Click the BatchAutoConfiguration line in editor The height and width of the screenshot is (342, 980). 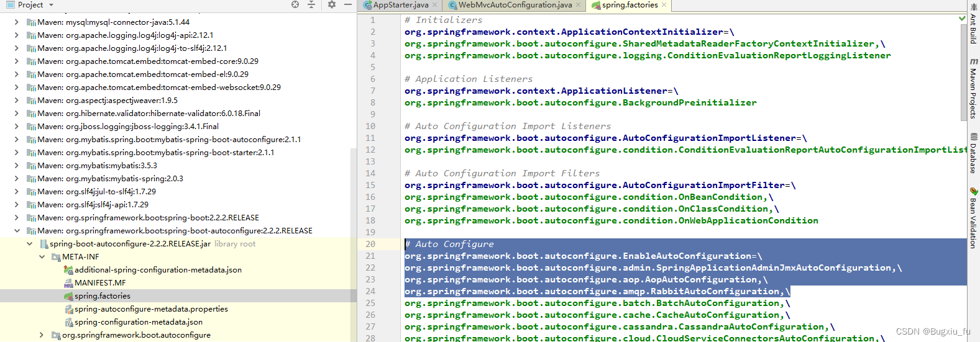pyautogui.click(x=597, y=303)
